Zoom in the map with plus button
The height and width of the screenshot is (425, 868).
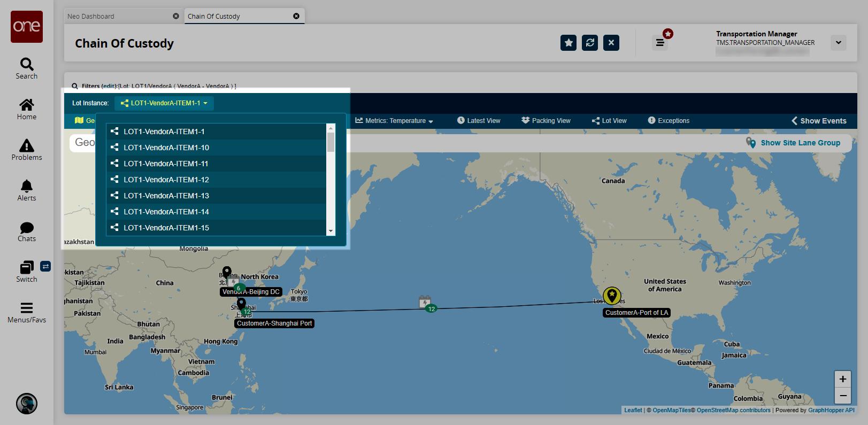pos(843,379)
